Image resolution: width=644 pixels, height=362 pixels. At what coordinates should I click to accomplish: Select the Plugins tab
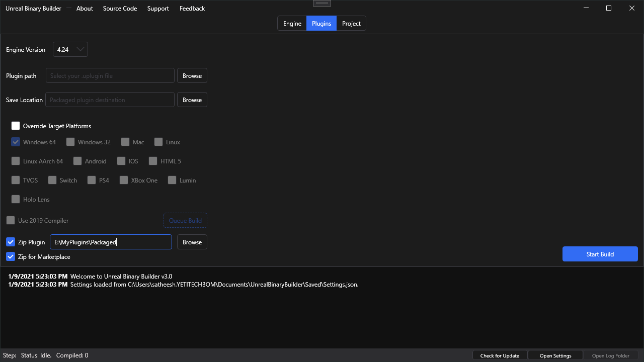click(x=321, y=24)
